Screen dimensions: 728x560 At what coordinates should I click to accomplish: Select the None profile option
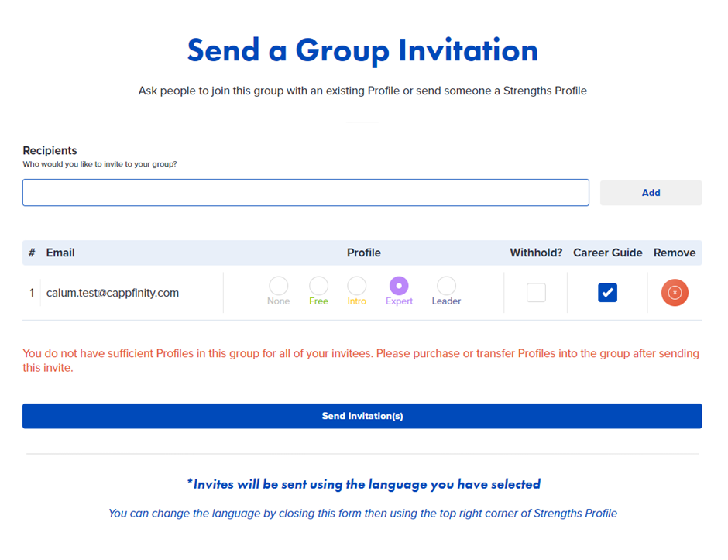279,286
